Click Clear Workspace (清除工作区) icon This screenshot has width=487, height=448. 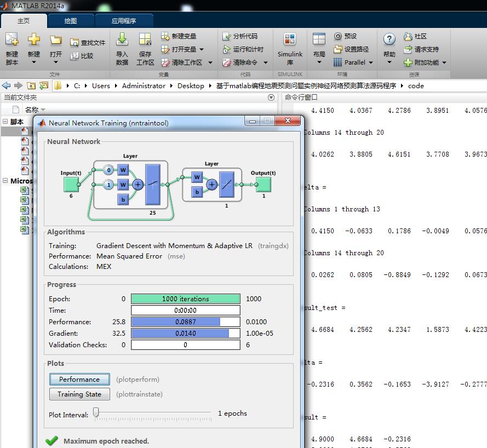pos(165,62)
